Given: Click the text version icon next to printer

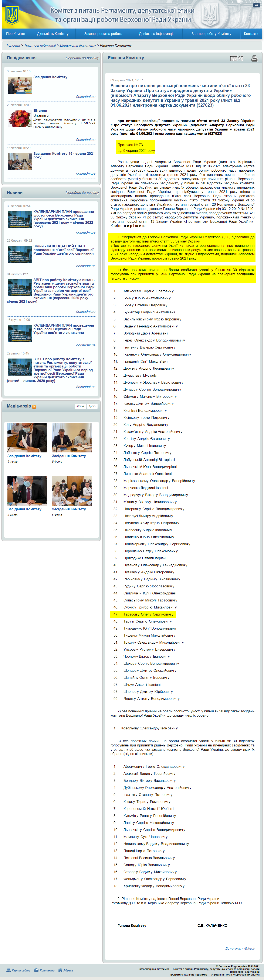Looking at the screenshot, I should coord(237,58).
